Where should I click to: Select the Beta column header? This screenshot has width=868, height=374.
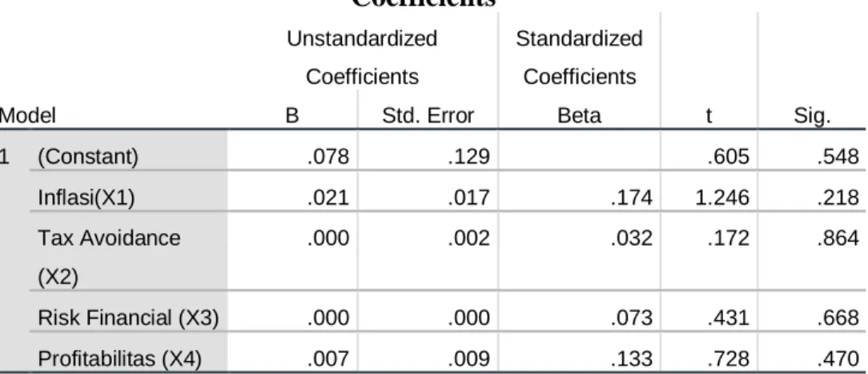pos(579,115)
